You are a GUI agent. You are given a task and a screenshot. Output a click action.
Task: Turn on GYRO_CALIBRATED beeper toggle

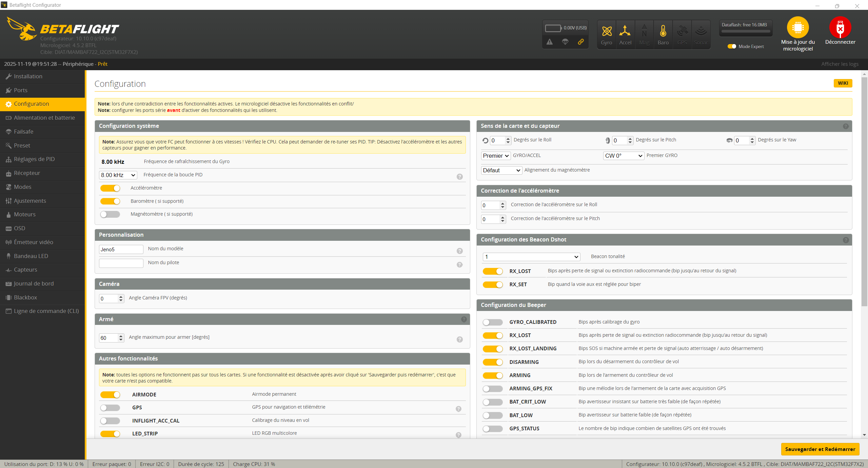tap(493, 322)
